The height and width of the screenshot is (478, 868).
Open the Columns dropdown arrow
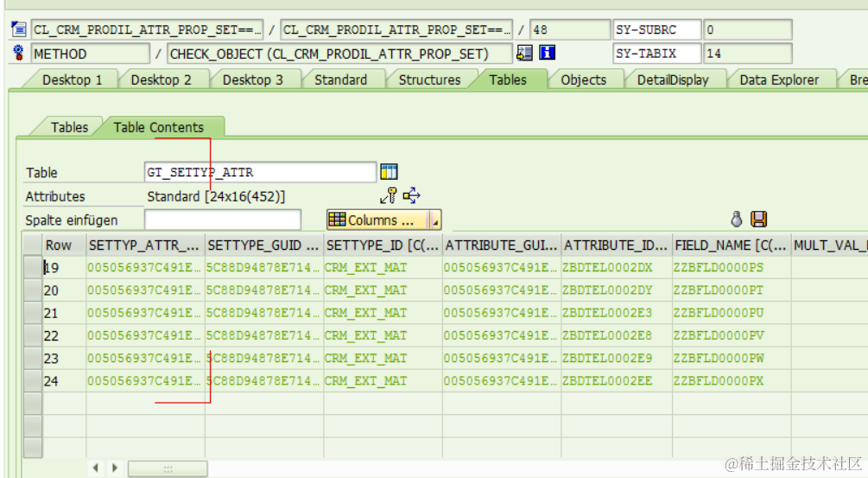pos(435,220)
